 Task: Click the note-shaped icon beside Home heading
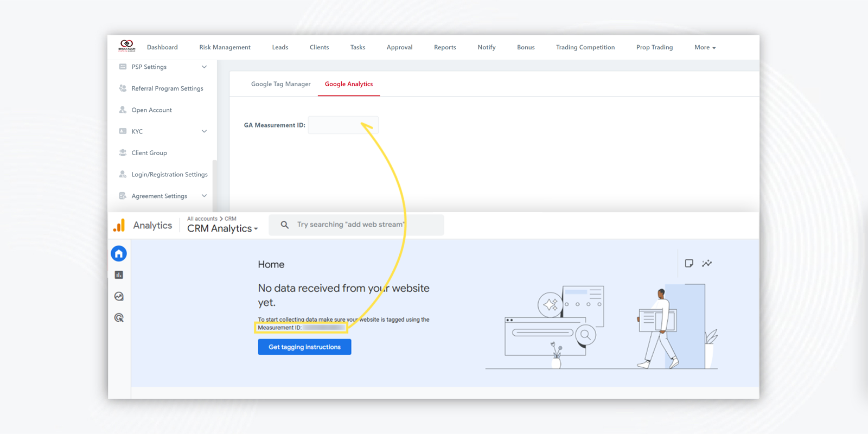[689, 264]
